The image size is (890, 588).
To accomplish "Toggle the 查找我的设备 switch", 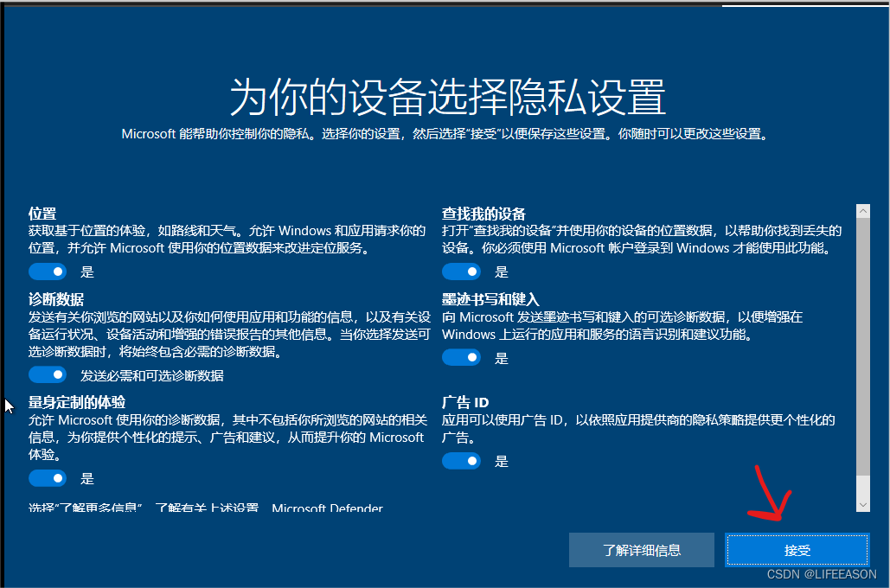I will (462, 272).
